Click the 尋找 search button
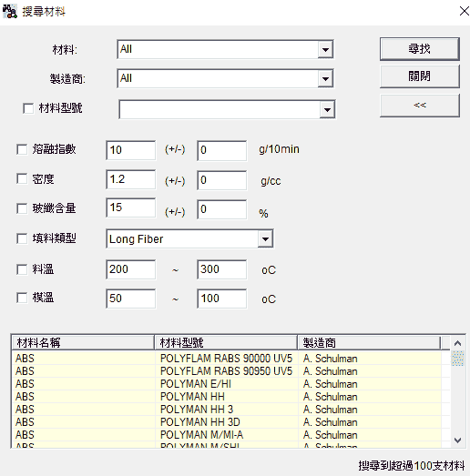Screen dimensions: 470x476 [x=420, y=49]
